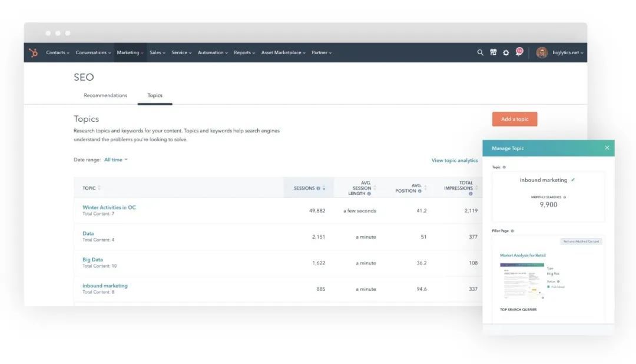The height and width of the screenshot is (364, 636).
Task: Open the notifications bell icon
Action: 519,52
